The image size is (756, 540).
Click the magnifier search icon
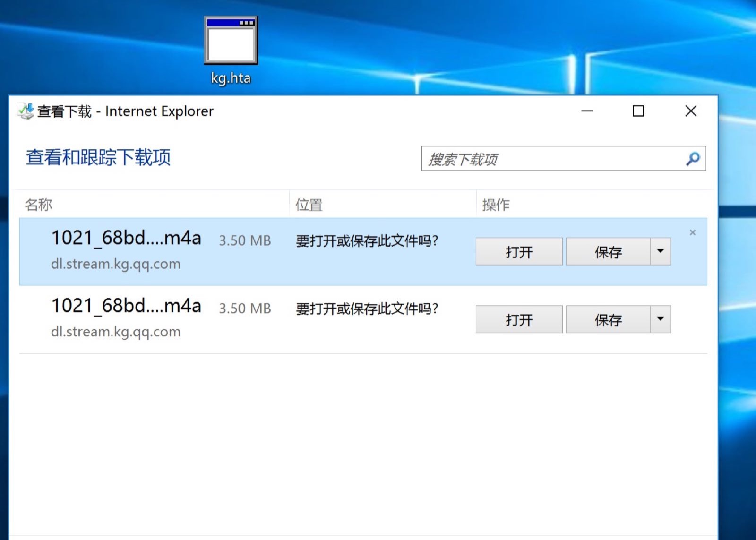(x=693, y=159)
